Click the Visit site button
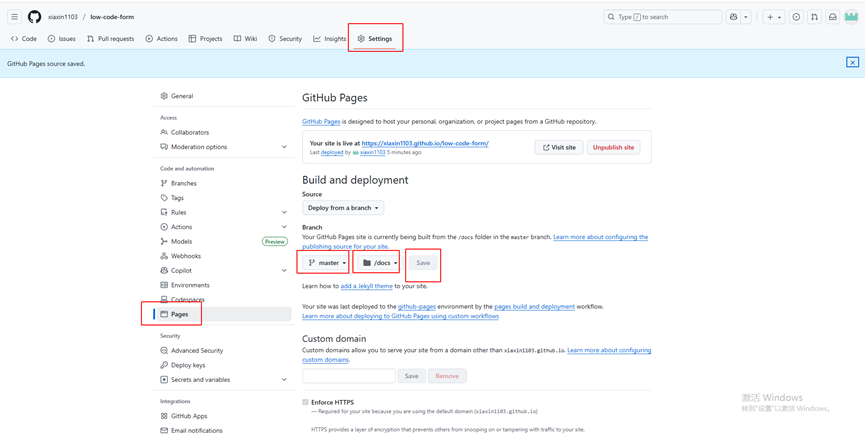 559,148
